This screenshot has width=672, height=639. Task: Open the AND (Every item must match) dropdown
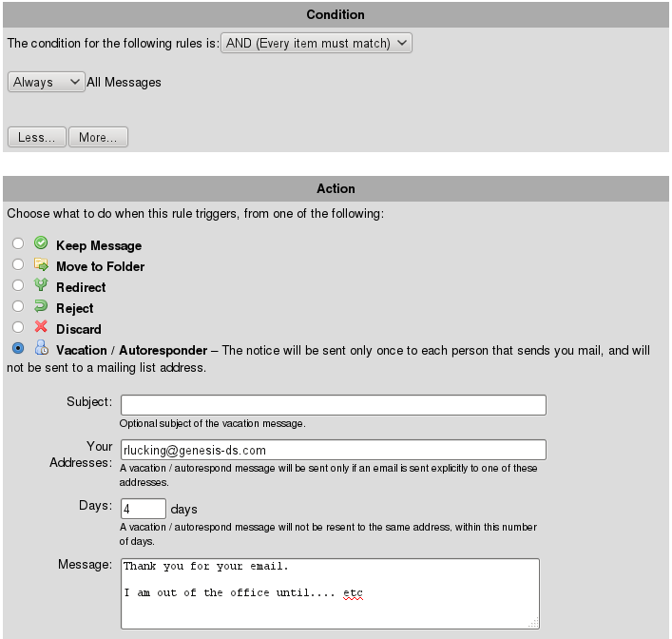[x=317, y=43]
